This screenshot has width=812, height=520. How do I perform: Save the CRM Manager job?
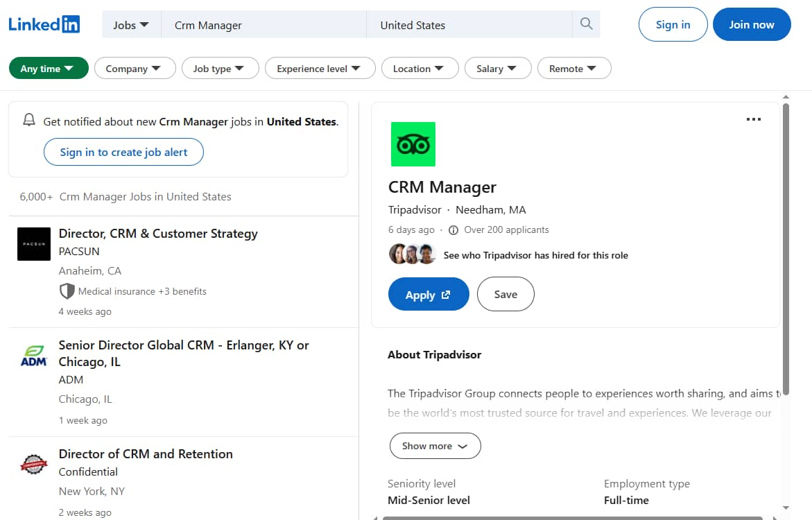tap(506, 294)
